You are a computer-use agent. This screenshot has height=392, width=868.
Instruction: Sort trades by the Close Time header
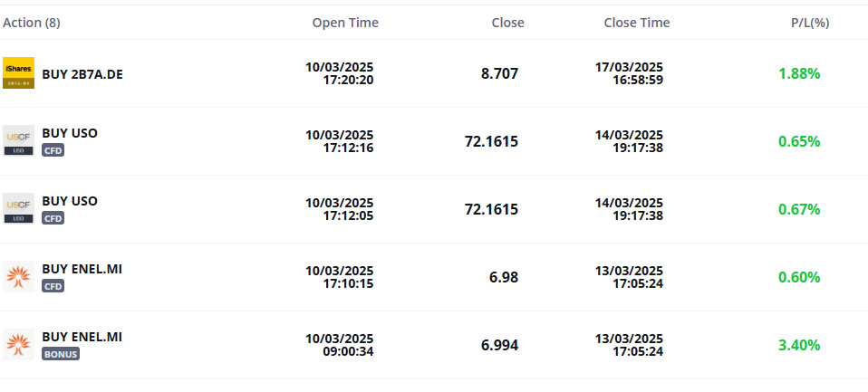tap(637, 23)
